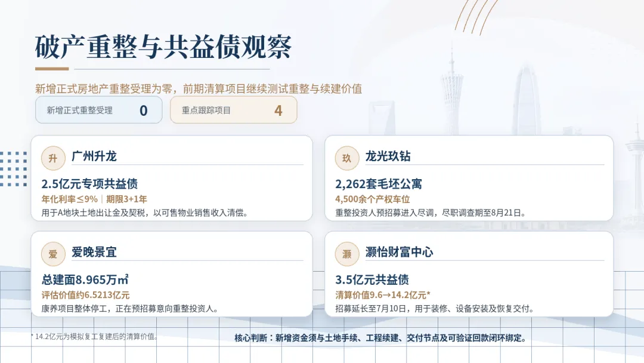Click the dotted square pattern decoration at left

(x=14, y=169)
